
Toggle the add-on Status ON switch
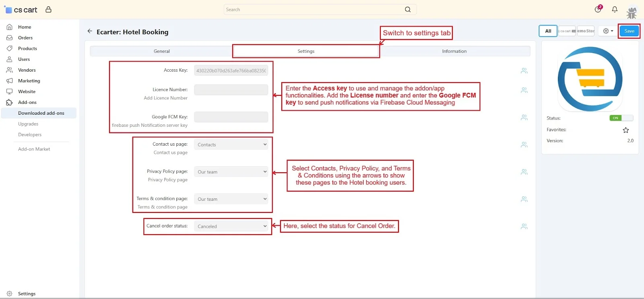tap(621, 118)
